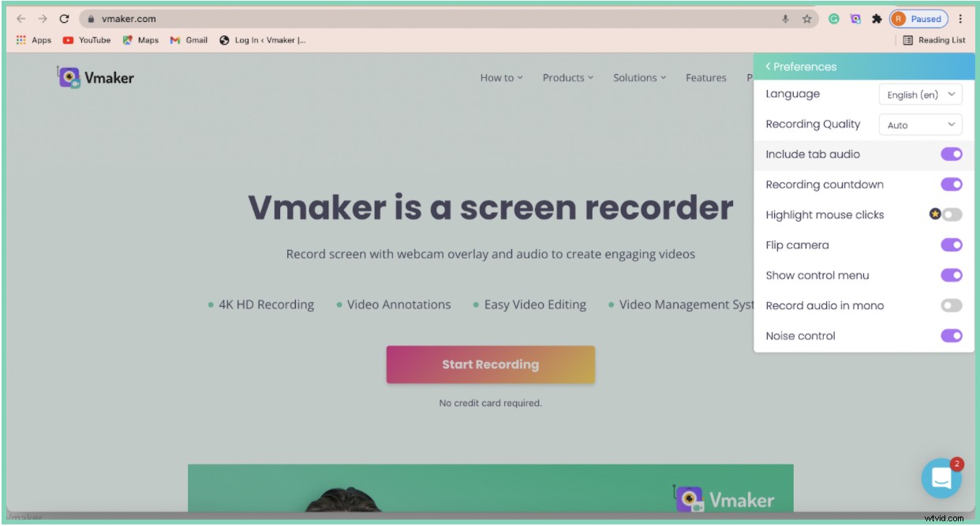Image resolution: width=980 pixels, height=526 pixels.
Task: Open the YouTube bookmark
Action: [x=89, y=39]
